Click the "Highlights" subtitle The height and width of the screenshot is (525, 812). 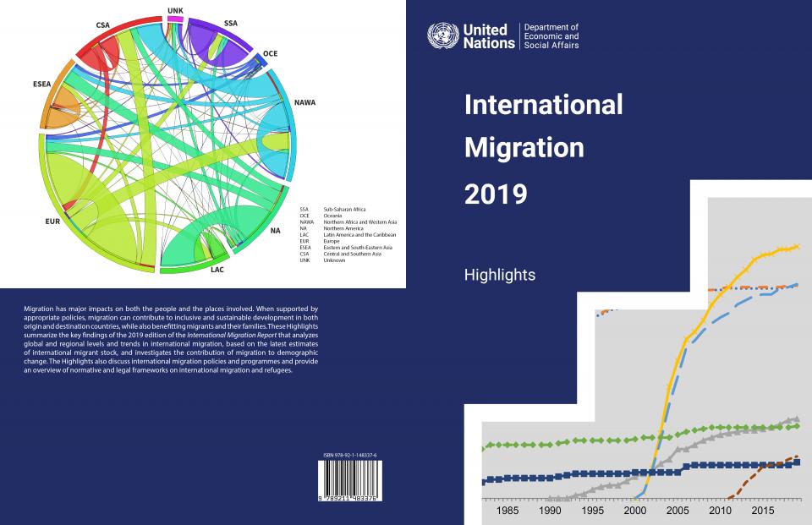[x=500, y=275]
